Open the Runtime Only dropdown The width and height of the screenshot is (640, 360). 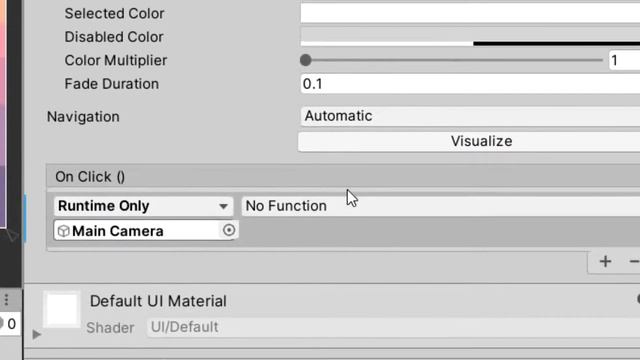[x=143, y=206]
